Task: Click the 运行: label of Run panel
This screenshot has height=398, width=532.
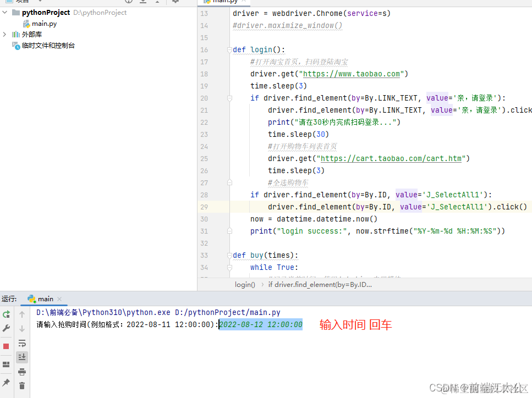Action: (x=9, y=298)
